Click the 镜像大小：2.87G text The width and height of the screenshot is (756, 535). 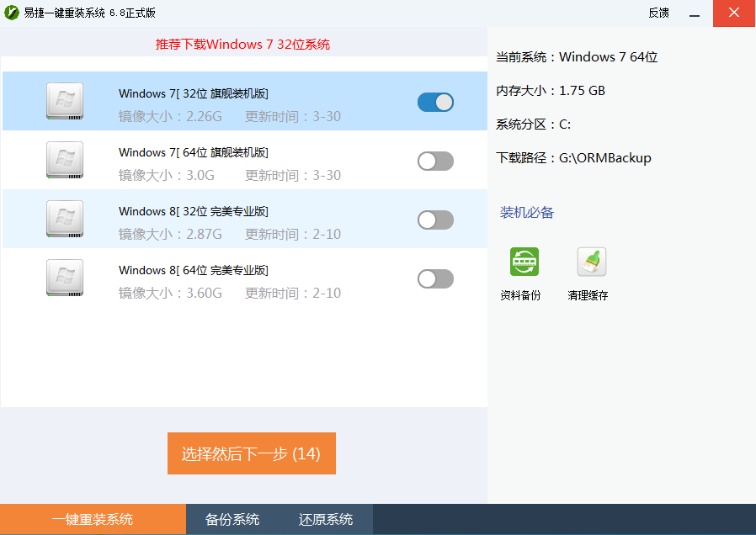click(x=170, y=234)
